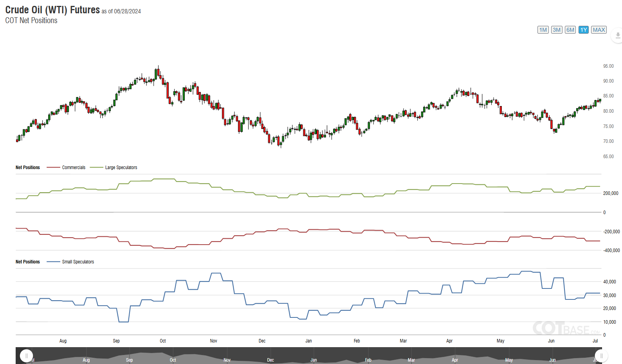Select the 6M time range
The image size is (622, 364).
[x=570, y=30]
